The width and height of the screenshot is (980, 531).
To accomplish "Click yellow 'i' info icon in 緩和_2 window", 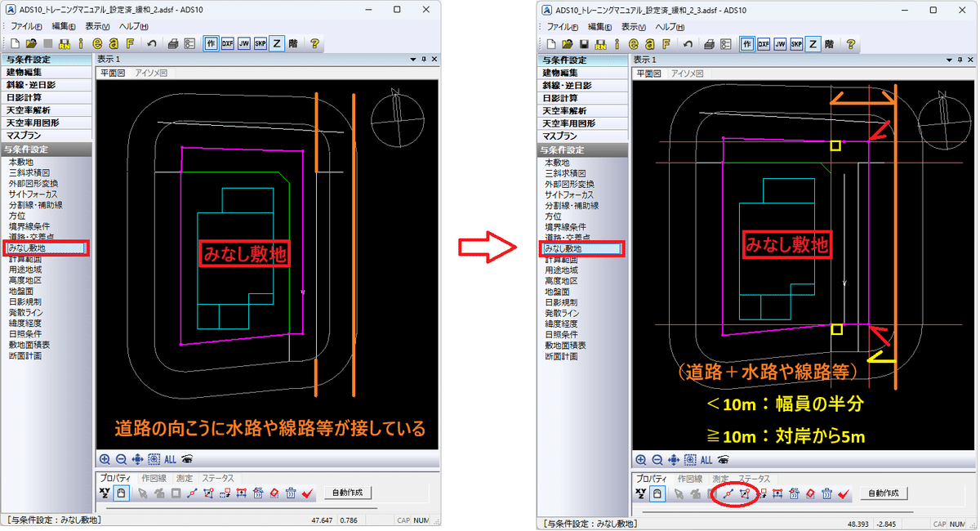I will (x=80, y=43).
